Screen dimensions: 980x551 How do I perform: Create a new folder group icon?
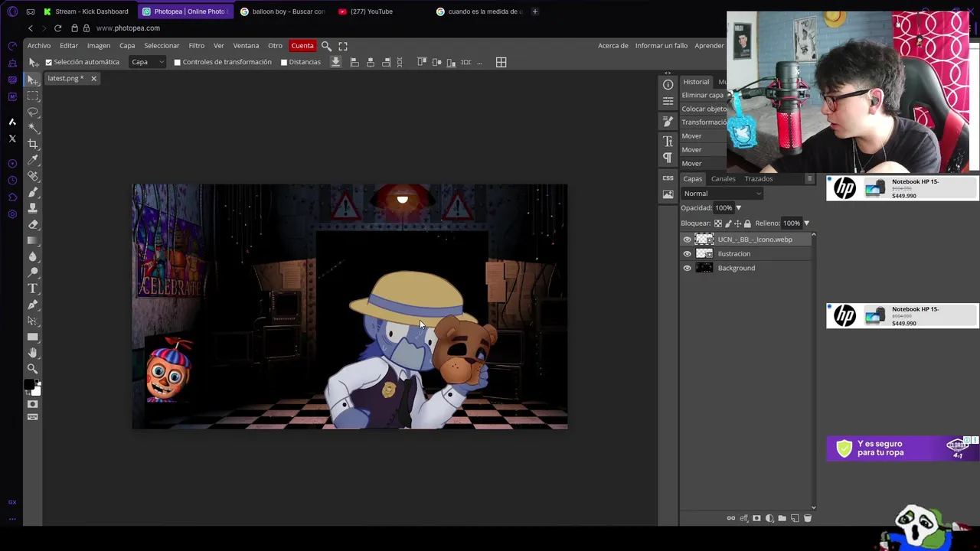[x=782, y=518]
